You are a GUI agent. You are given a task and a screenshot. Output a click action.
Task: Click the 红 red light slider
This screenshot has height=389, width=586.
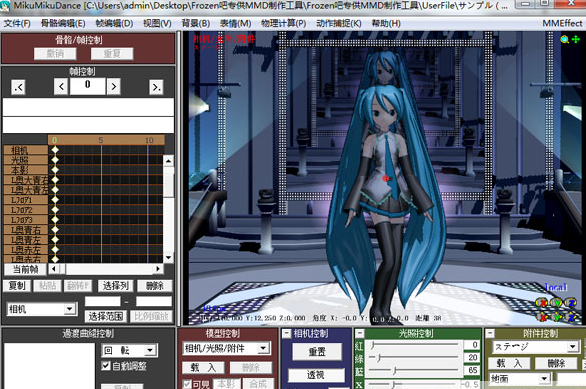click(x=414, y=345)
